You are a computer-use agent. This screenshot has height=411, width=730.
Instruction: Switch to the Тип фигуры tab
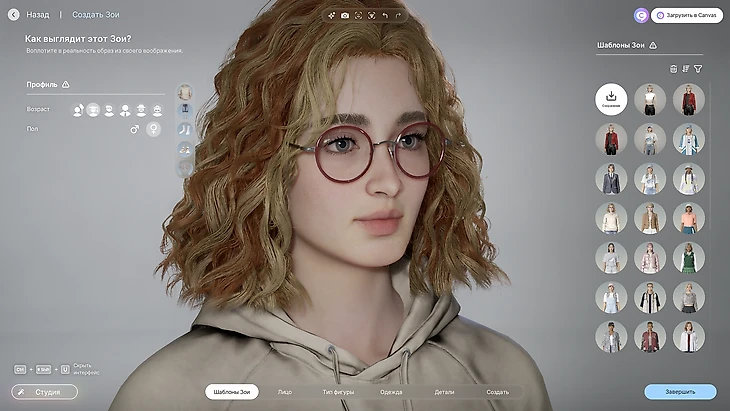coord(338,392)
